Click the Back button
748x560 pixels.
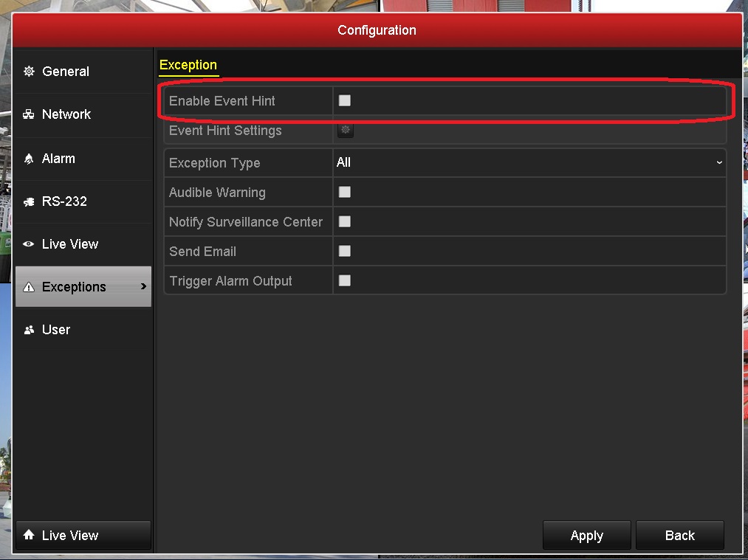point(679,536)
